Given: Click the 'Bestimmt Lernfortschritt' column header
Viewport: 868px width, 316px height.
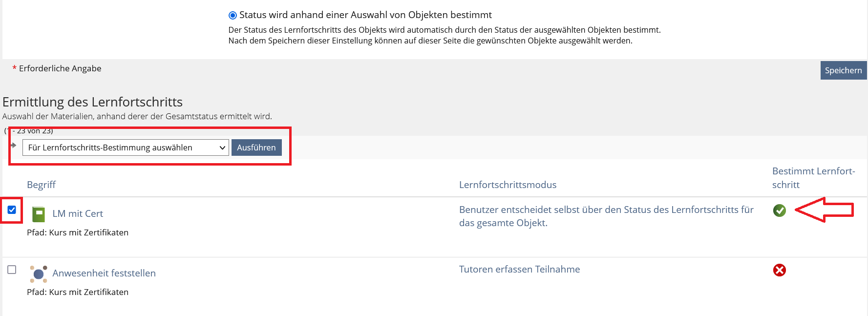Looking at the screenshot, I should tap(813, 178).
